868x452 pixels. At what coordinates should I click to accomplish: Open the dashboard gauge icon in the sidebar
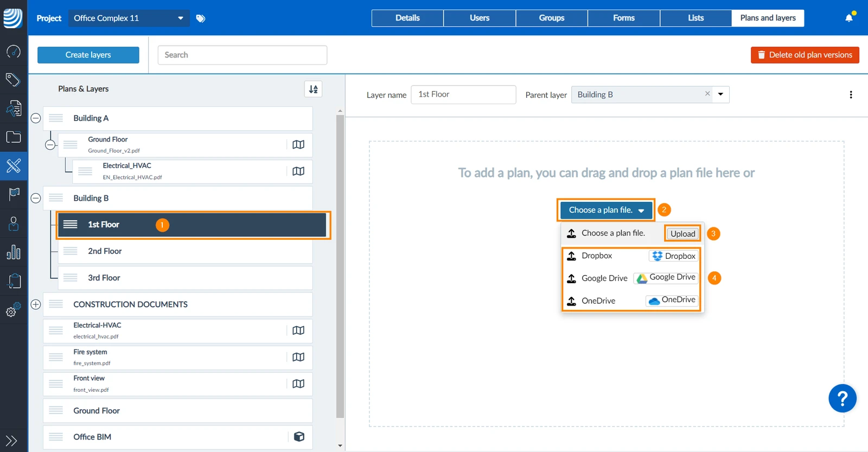(x=14, y=52)
